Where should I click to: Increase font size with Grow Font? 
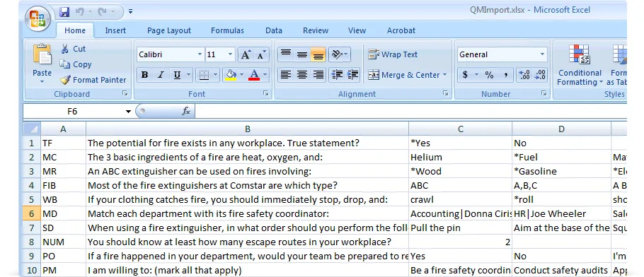[246, 54]
